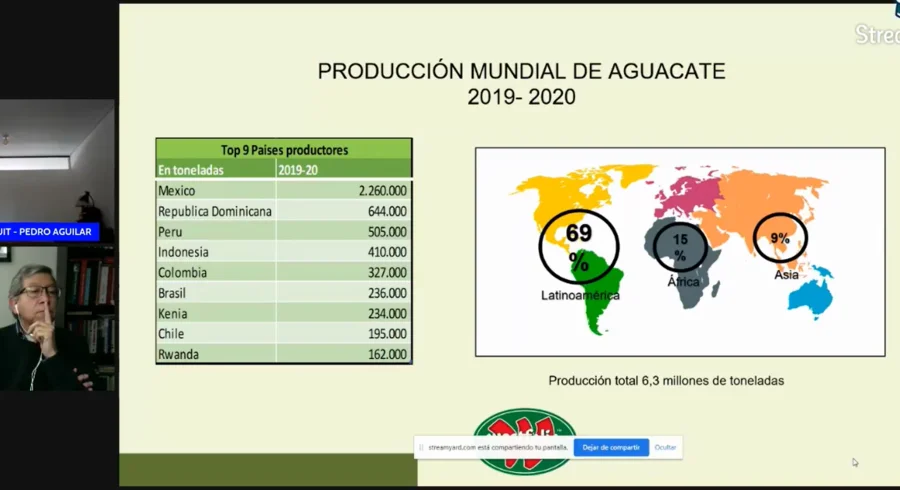Click the 'Peru' table cell
This screenshot has height=490, width=900.
click(216, 232)
